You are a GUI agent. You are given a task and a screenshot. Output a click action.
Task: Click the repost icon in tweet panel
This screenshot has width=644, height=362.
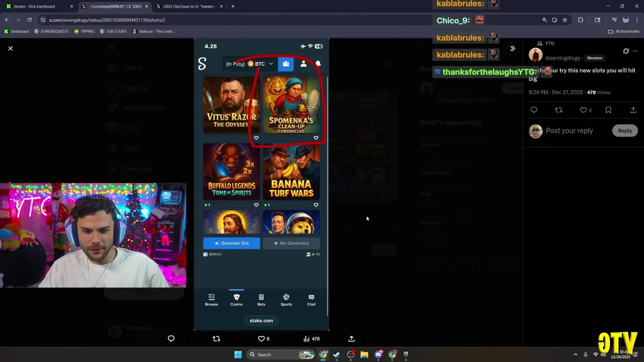(558, 110)
